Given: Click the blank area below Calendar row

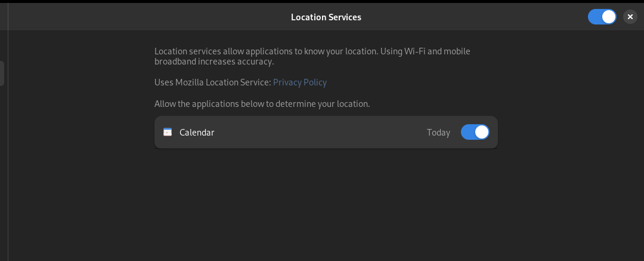Looking at the screenshot, I should click(x=326, y=202).
